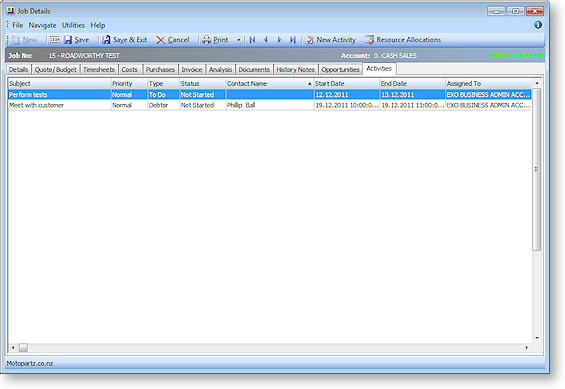Create a New Activity
This screenshot has width=565, height=389.
(x=330, y=40)
